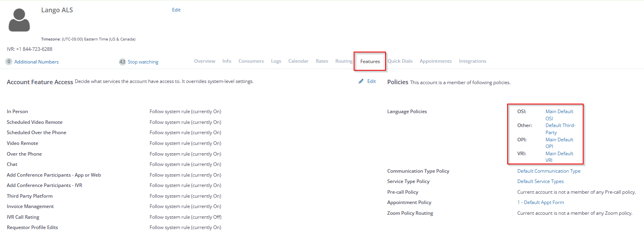
Task: Open the Main Default OSI policy link
Action: [x=559, y=112]
